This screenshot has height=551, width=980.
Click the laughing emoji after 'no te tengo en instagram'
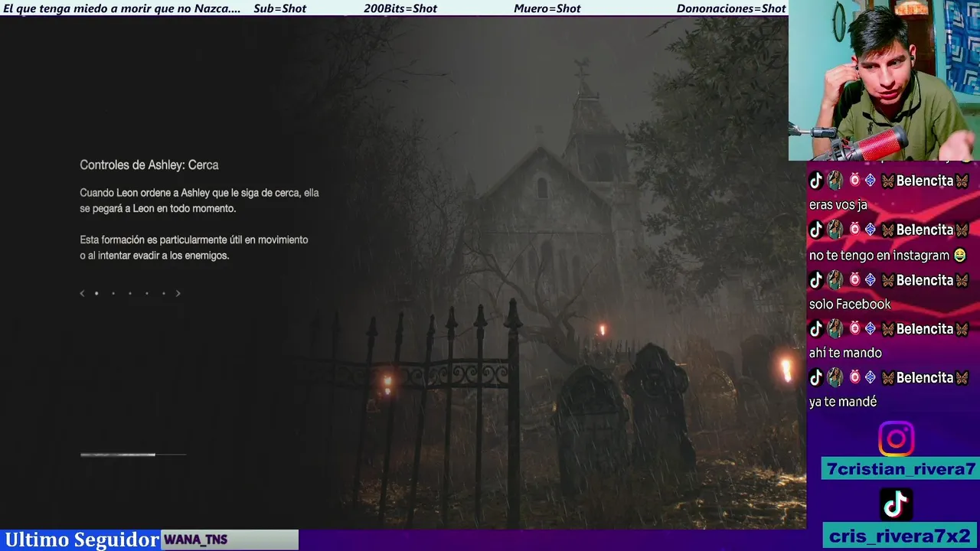pos(960,255)
